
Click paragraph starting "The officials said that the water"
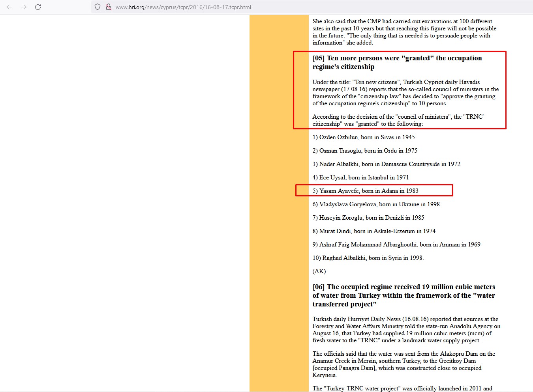click(404, 364)
